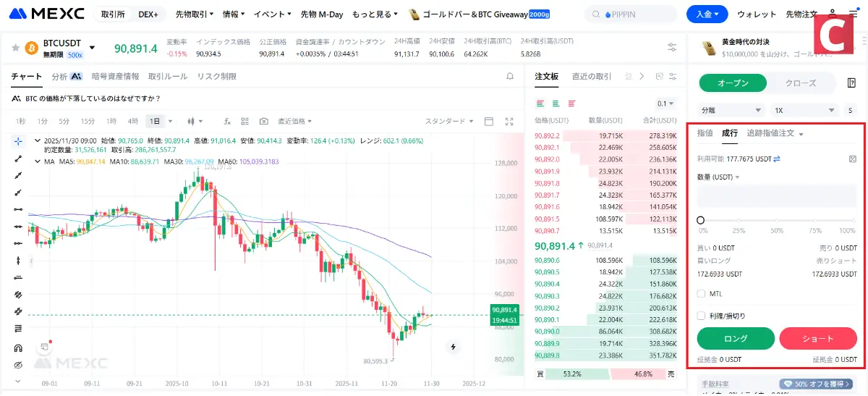
Task: Select the horizontal line drawing tool
Action: point(18,208)
